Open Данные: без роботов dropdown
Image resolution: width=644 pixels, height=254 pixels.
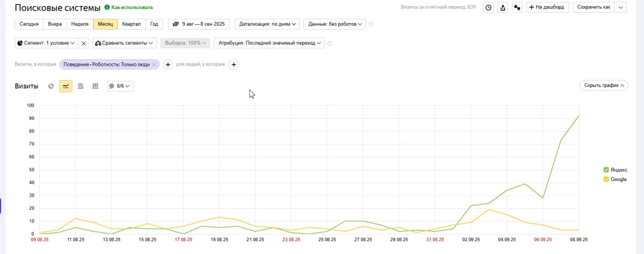pyautogui.click(x=334, y=24)
